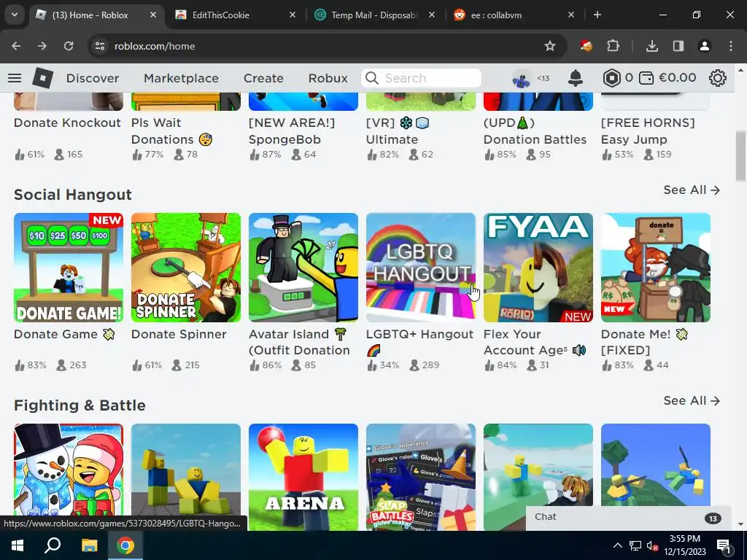Open the Robux balance hexagon icon
The height and width of the screenshot is (560, 747).
[612, 78]
